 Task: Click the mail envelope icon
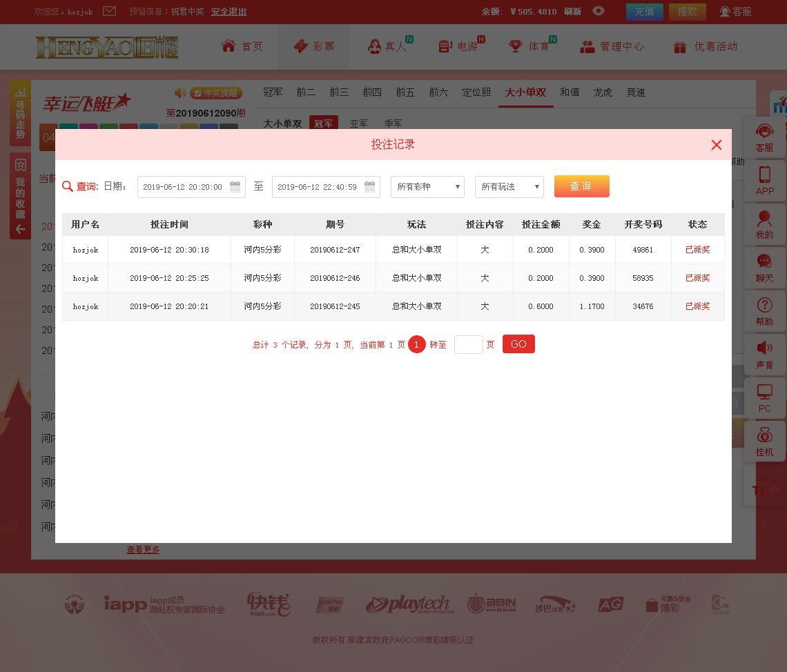click(109, 11)
